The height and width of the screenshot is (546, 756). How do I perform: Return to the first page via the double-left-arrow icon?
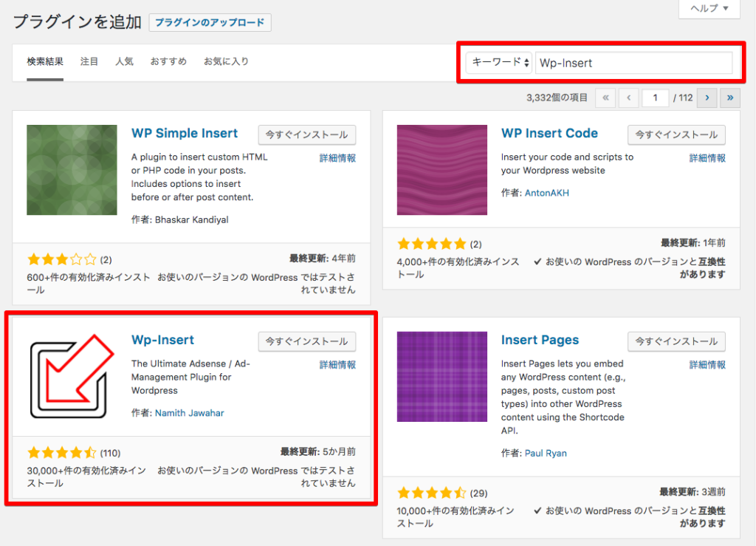[x=605, y=97]
